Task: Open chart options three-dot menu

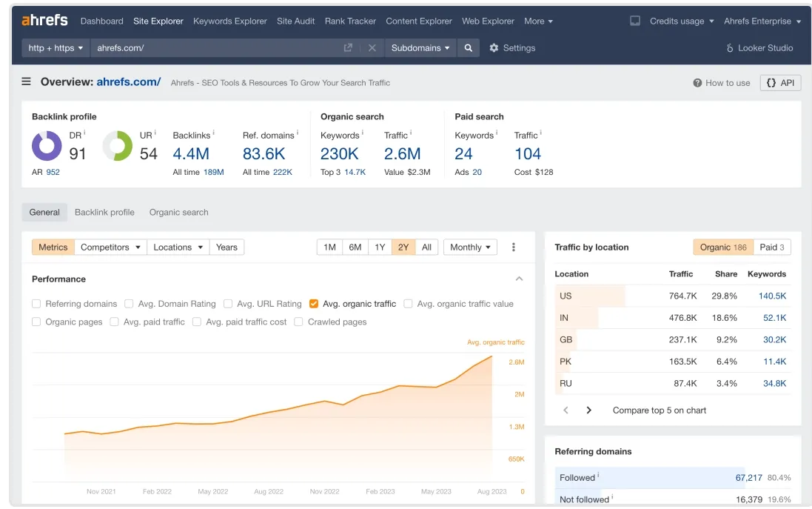Action: click(x=513, y=247)
